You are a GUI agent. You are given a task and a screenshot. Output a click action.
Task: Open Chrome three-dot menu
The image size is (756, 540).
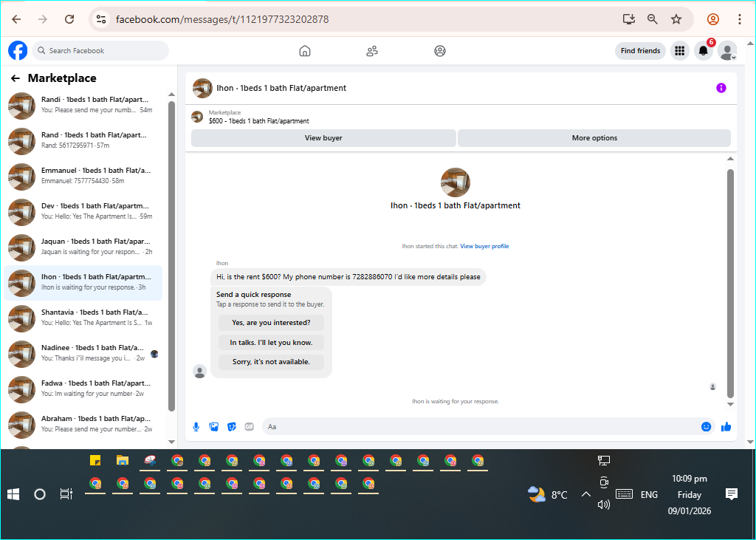[x=739, y=19]
